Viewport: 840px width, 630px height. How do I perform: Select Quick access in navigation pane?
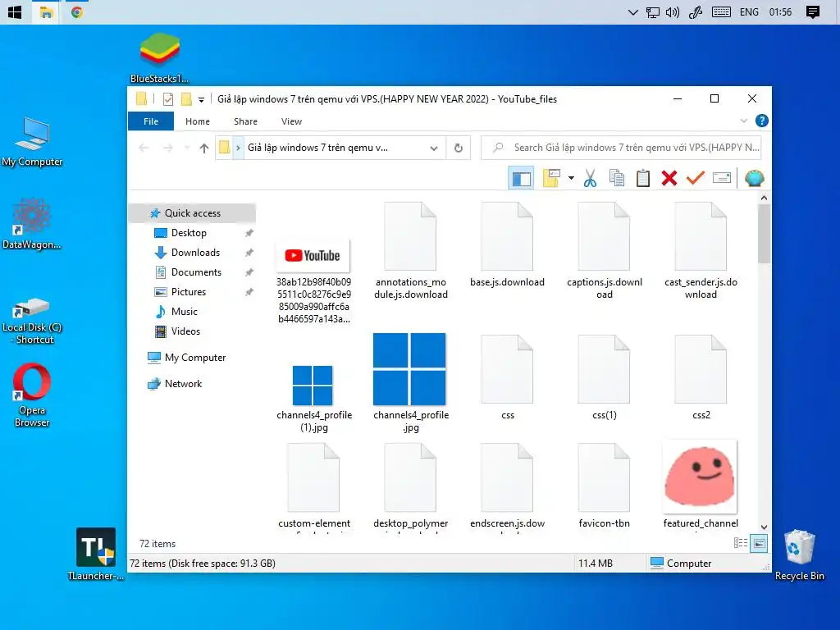click(192, 213)
